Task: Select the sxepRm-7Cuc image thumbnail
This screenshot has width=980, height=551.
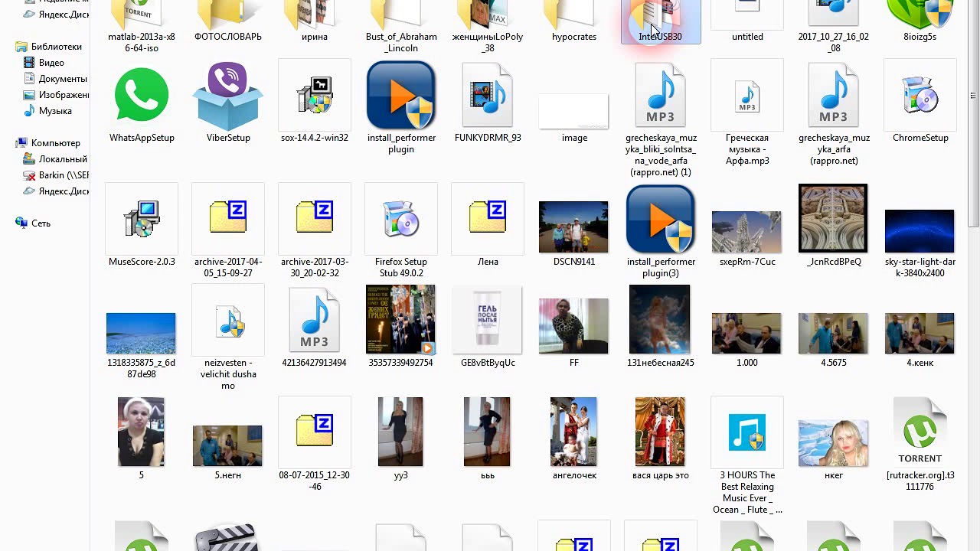Action: click(746, 232)
